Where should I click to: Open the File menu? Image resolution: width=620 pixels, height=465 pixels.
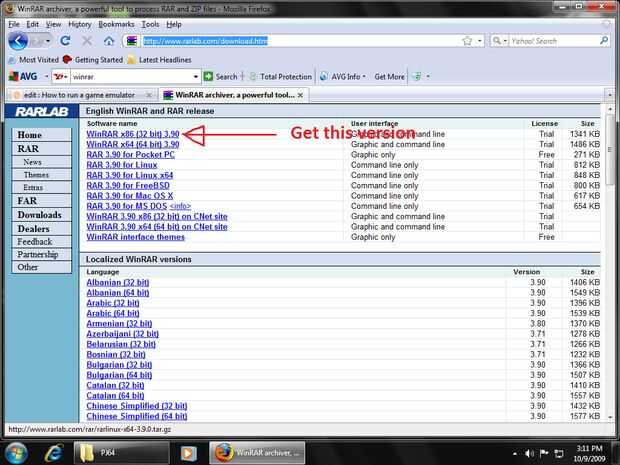(x=14, y=25)
